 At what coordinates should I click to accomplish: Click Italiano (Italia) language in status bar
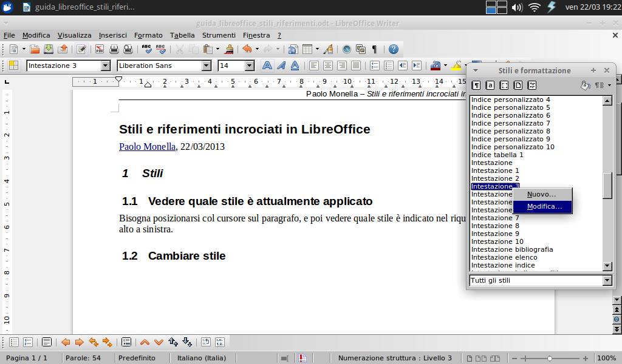pyautogui.click(x=202, y=358)
